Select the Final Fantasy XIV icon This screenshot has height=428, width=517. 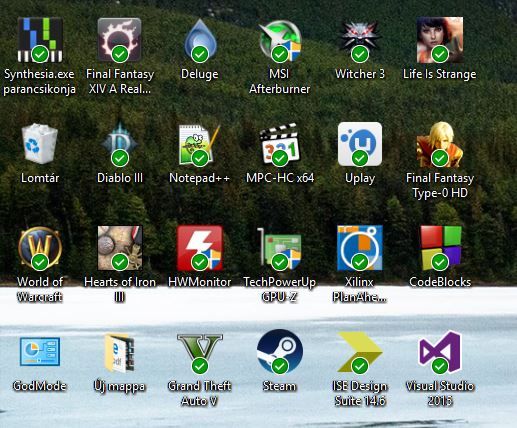[x=120, y=40]
